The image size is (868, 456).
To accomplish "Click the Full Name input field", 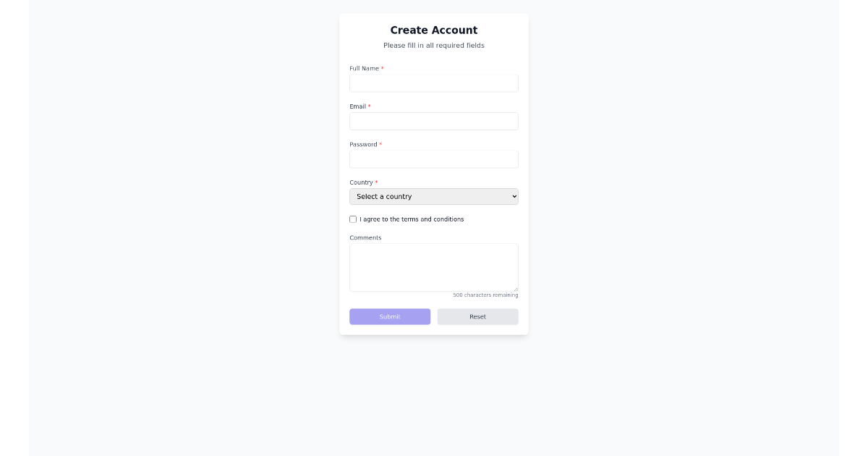I will click(433, 83).
